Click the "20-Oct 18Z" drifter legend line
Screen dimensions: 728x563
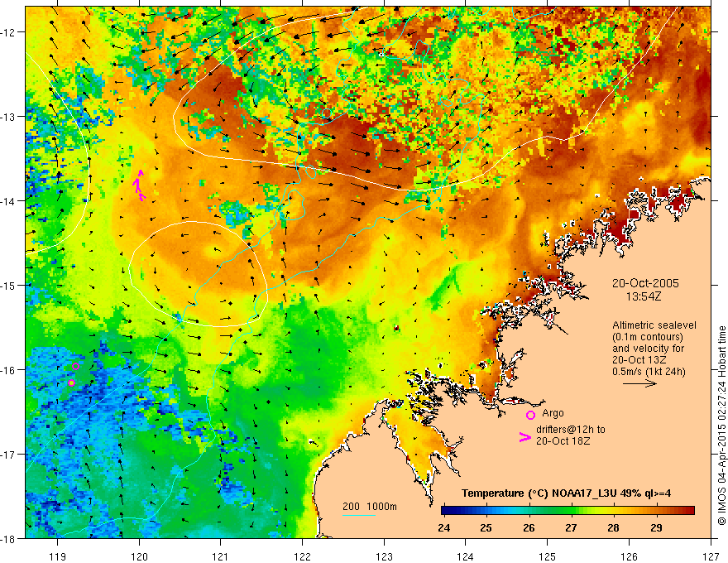(563, 441)
